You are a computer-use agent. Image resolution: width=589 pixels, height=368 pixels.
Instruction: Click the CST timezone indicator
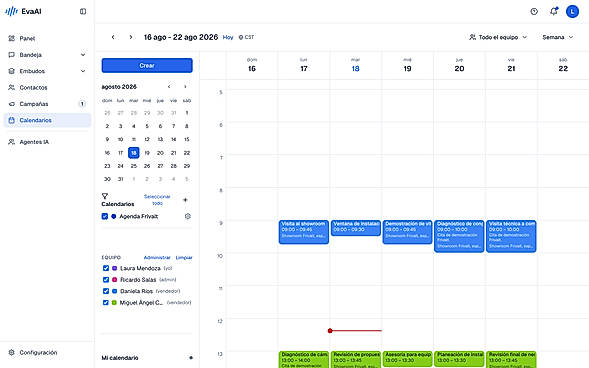(246, 37)
